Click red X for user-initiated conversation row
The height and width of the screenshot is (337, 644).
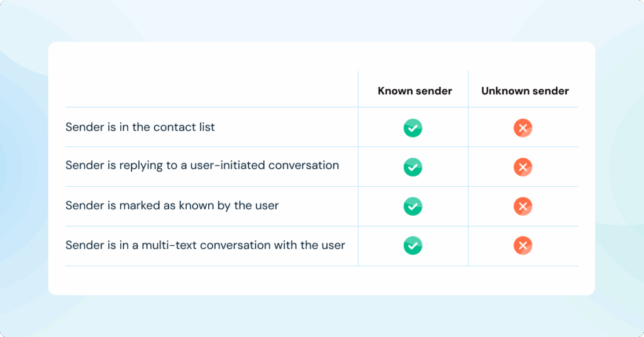pyautogui.click(x=523, y=167)
